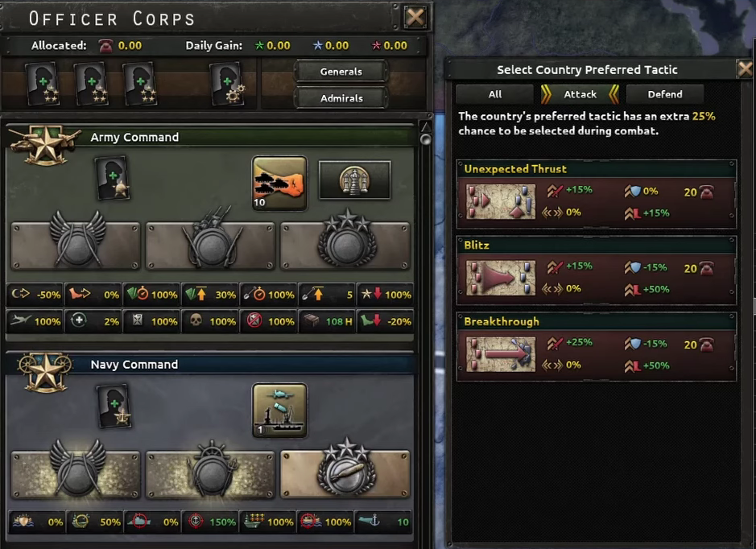The height and width of the screenshot is (549, 756).
Task: Select navy spirit slot with ship wheel
Action: tap(211, 474)
